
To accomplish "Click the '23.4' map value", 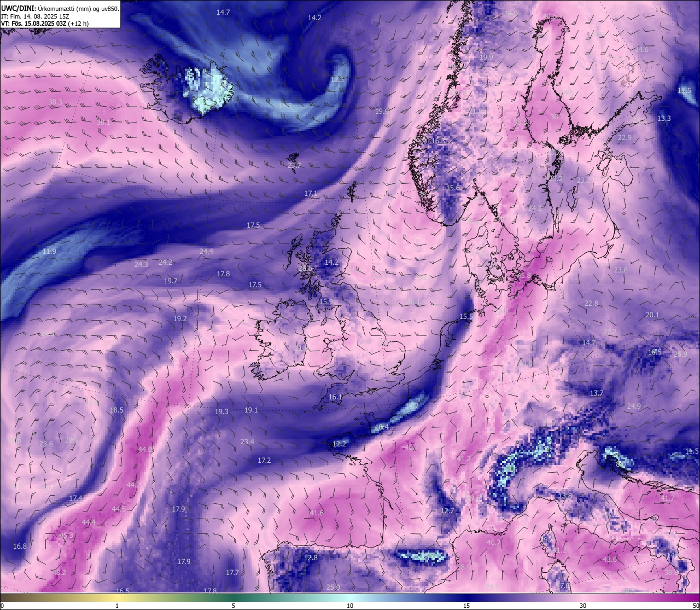I will tap(247, 441).
